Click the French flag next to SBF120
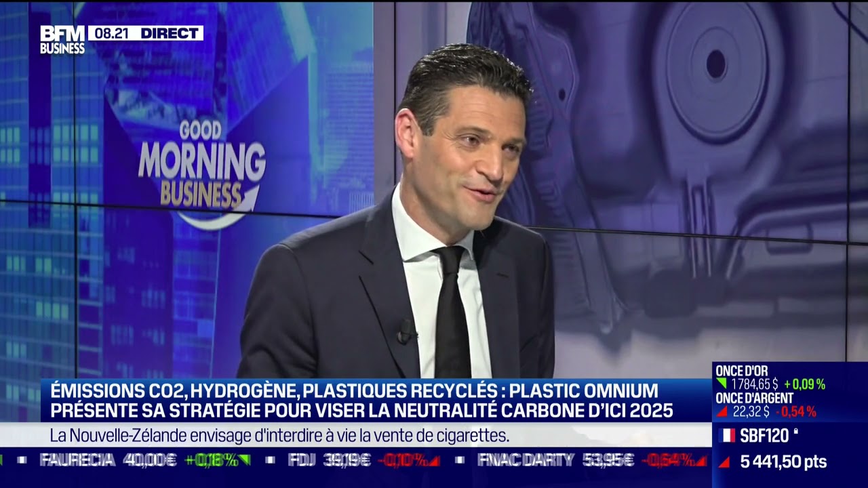Screen dimensions: 868x488 pyautogui.click(x=727, y=436)
